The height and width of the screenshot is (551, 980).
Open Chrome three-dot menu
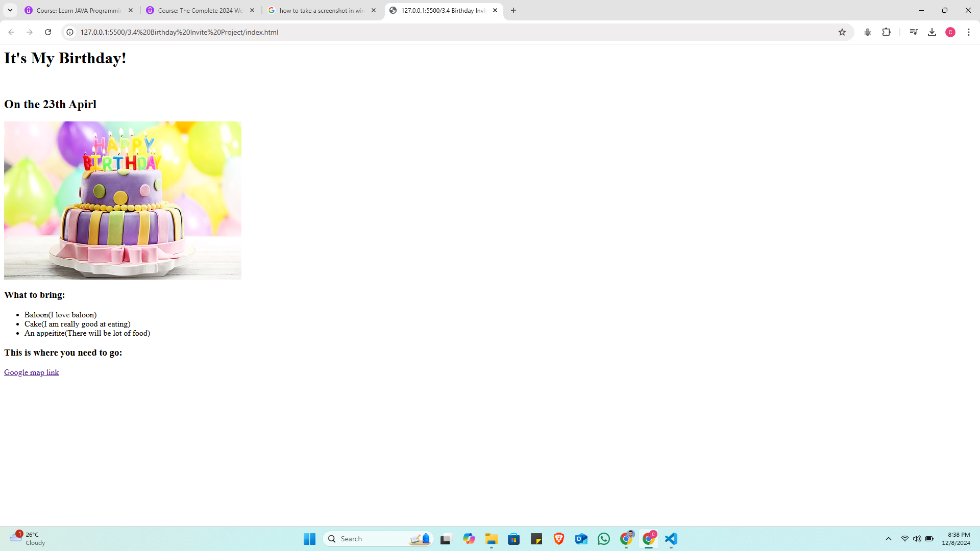pos(969,32)
